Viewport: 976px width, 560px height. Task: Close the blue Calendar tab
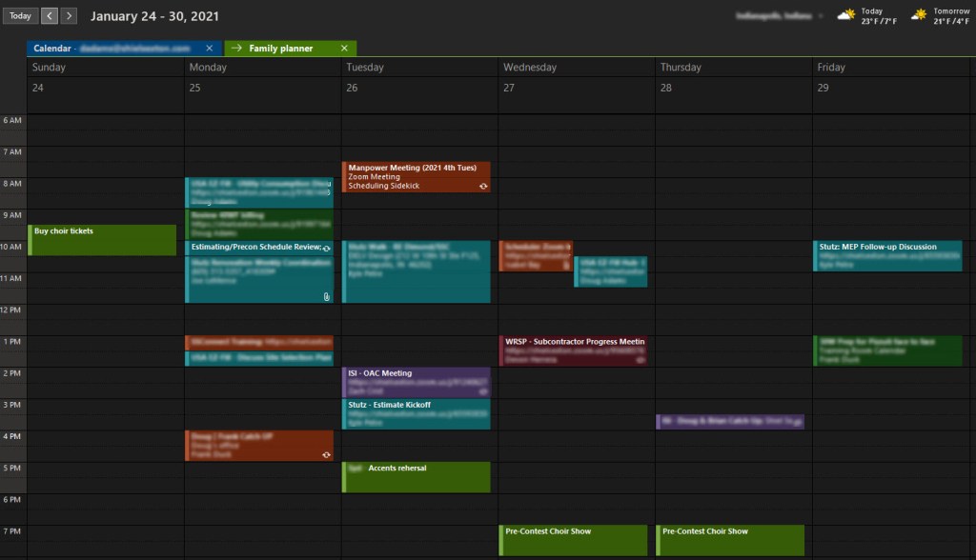210,48
